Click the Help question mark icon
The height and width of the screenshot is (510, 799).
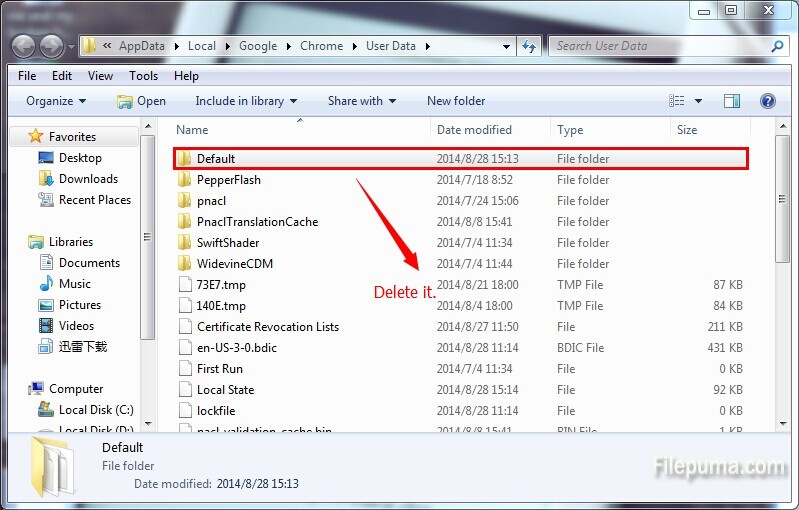pyautogui.click(x=767, y=101)
